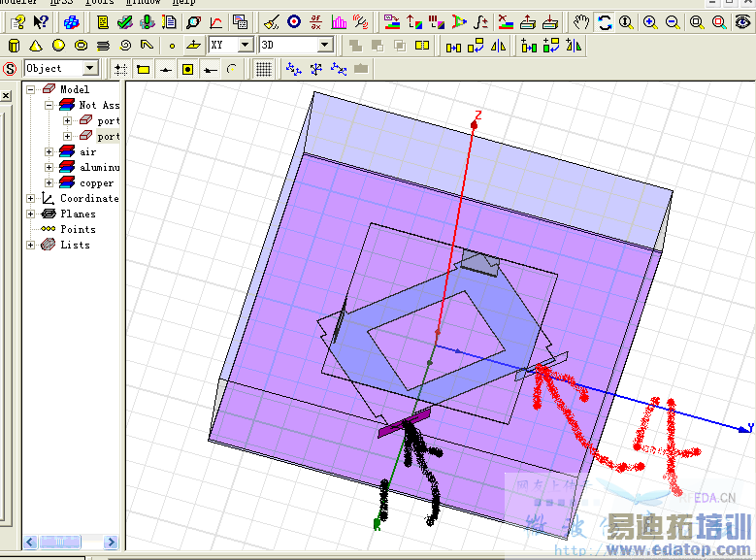
Task: Open the Window menu
Action: tap(143, 3)
